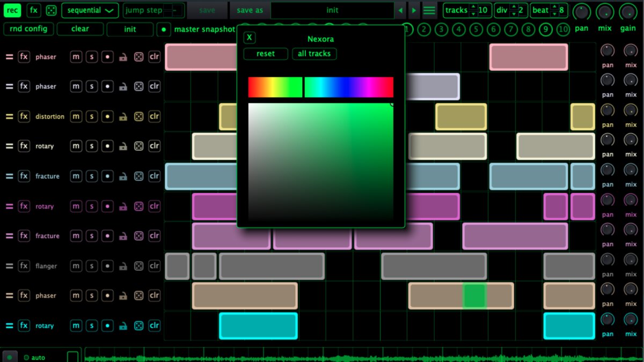Select snapshot number 9
The width and height of the screenshot is (644, 362).
pyautogui.click(x=546, y=29)
